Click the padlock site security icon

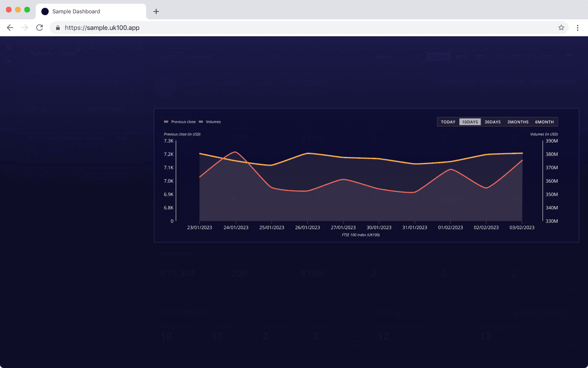click(x=58, y=28)
